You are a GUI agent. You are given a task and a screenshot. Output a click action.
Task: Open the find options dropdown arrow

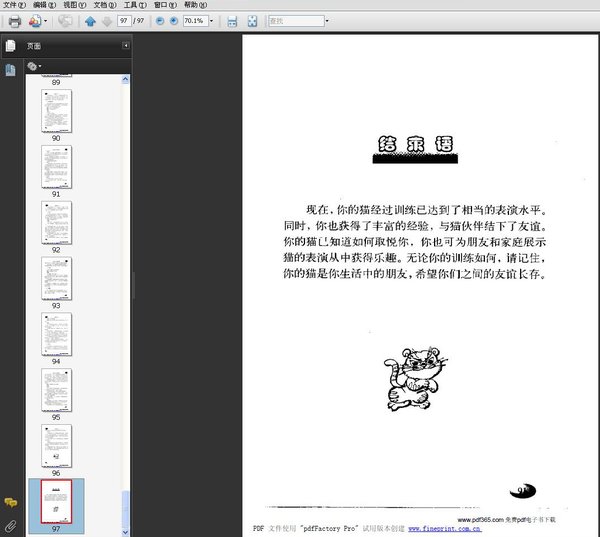point(327,21)
